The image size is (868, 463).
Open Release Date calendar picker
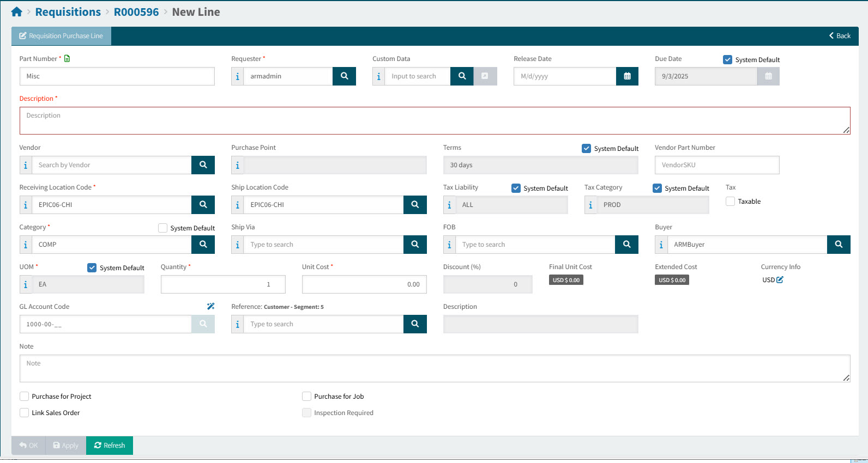(x=627, y=76)
